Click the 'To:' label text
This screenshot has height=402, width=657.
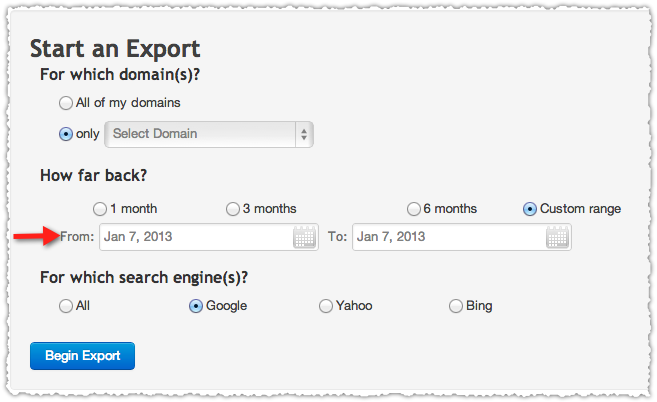pos(337,237)
